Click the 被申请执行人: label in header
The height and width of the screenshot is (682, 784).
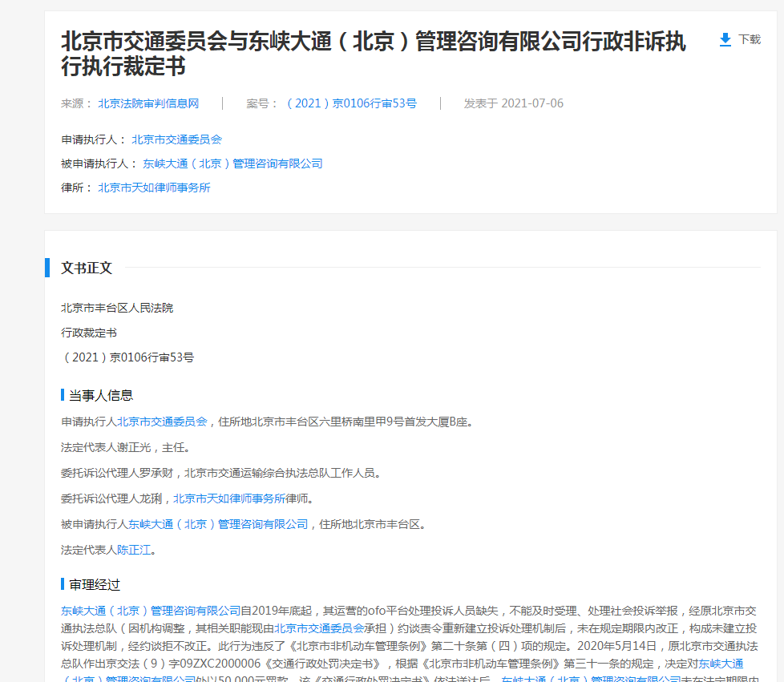[99, 163]
